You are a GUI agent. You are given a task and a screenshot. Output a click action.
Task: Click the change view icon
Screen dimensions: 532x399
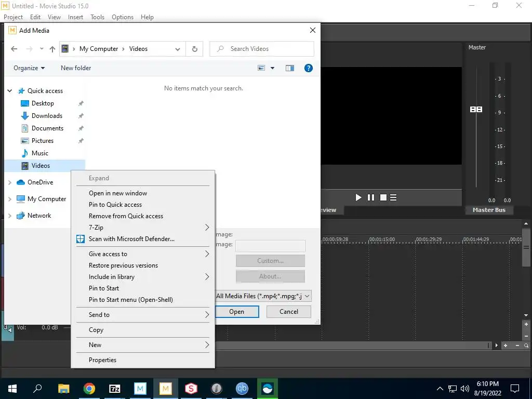[261, 68]
